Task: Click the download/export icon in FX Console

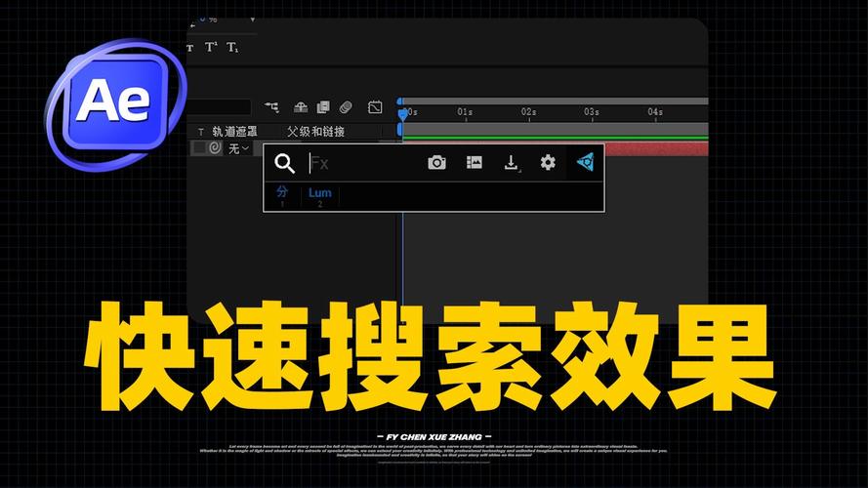Action: click(511, 163)
